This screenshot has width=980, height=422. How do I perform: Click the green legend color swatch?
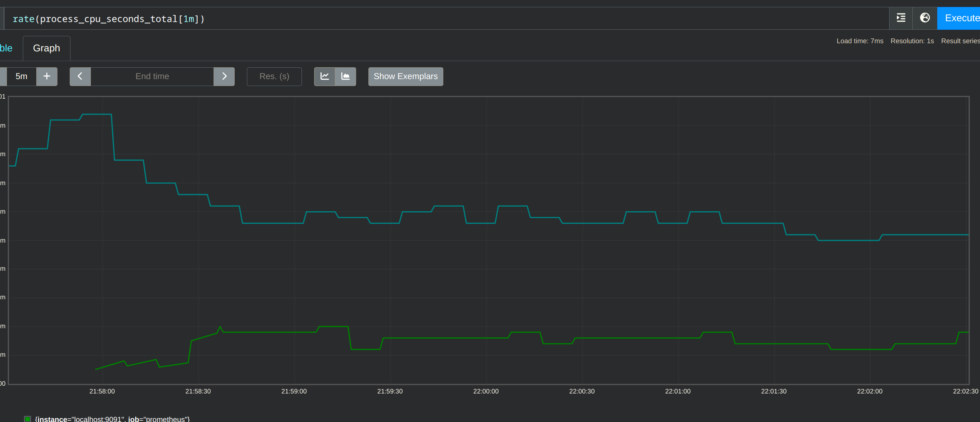click(27, 419)
